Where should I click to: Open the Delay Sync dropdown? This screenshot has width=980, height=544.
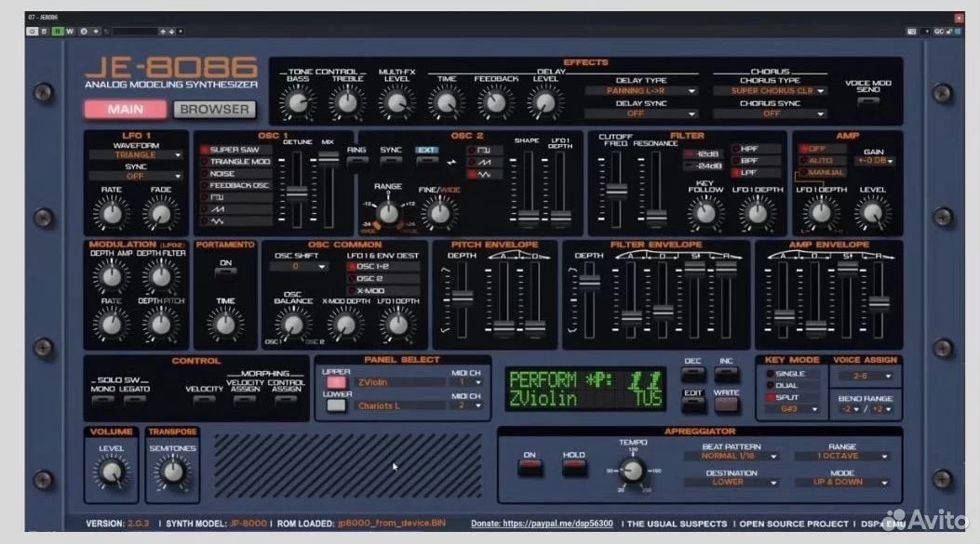(641, 114)
